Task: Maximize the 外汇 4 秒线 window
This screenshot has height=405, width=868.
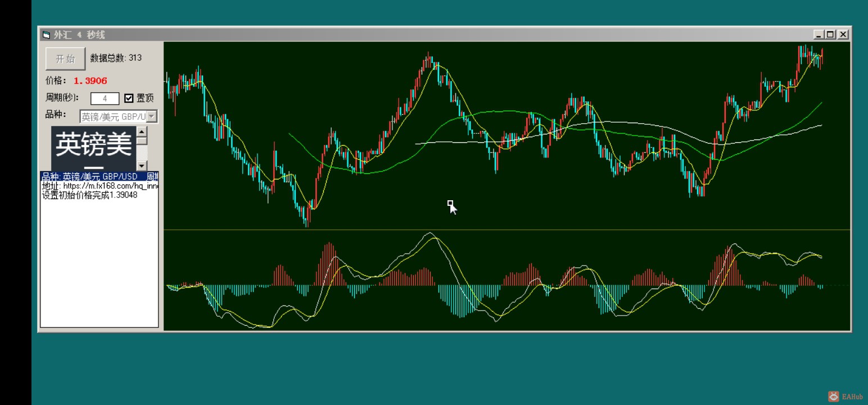Action: tap(830, 35)
